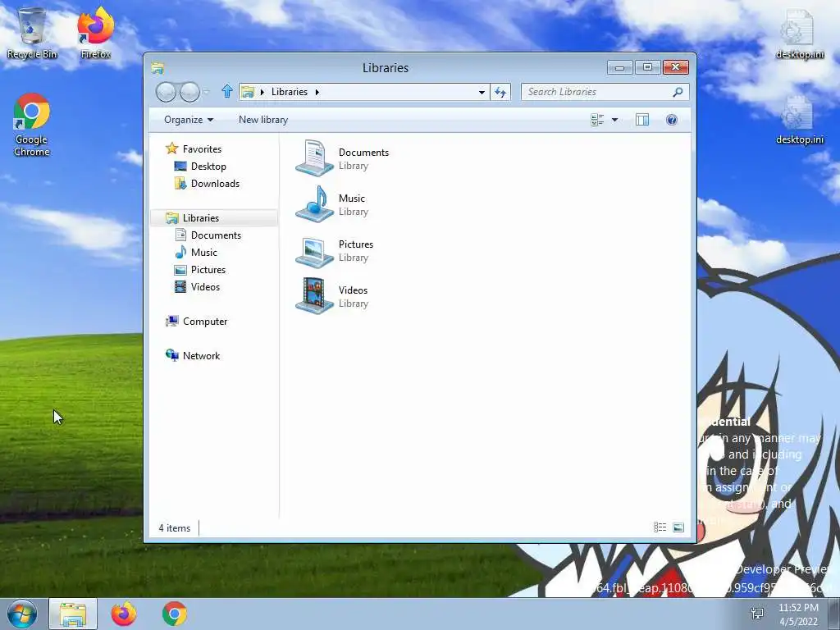The height and width of the screenshot is (630, 840).
Task: Select the Google Chrome desktop shortcut
Action: click(x=32, y=125)
